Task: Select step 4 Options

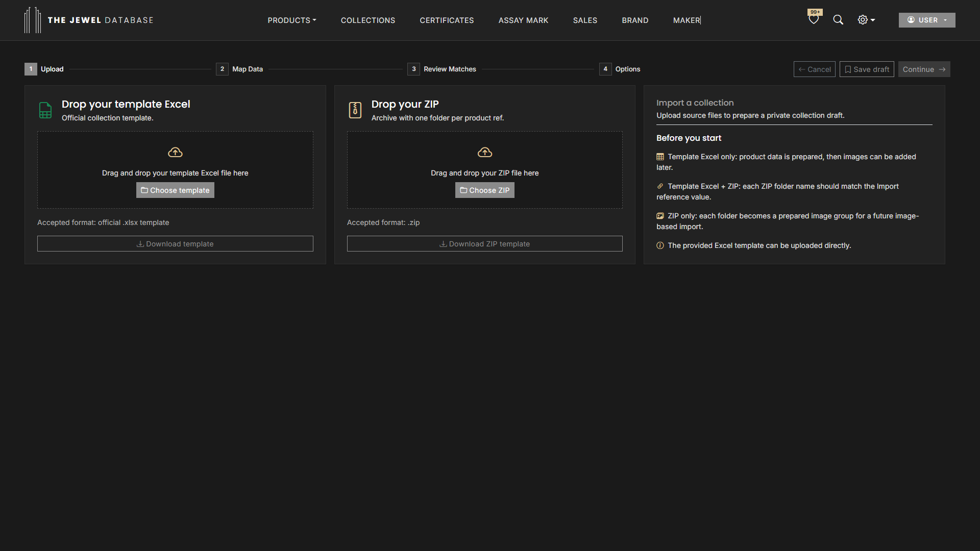Action: [620, 69]
